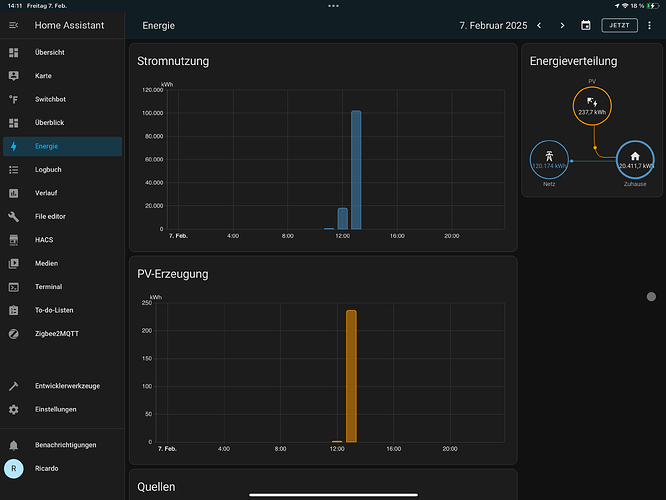Open the Überblick dashboard icon
Image resolution: width=666 pixels, height=500 pixels.
click(14, 123)
